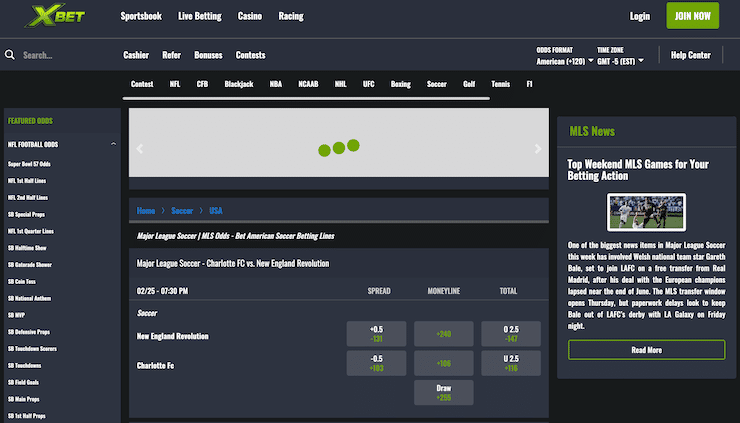Bet Charlotte FC spread -0.5 +103

point(376,363)
